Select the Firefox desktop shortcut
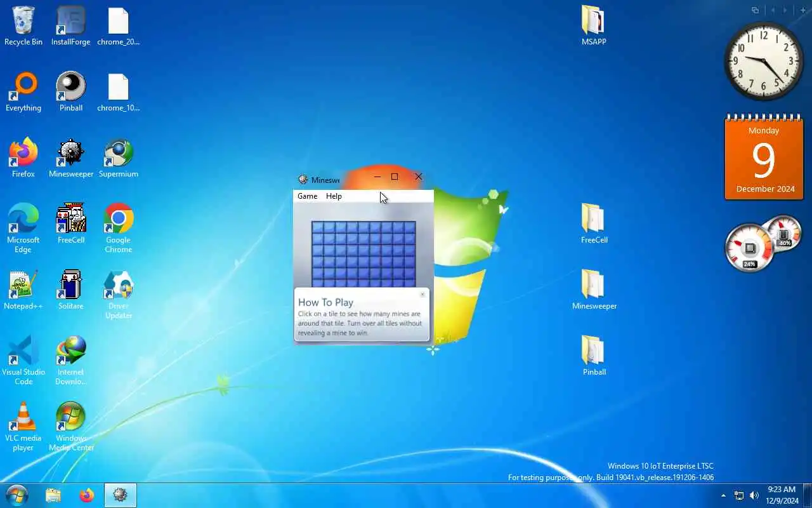 (23, 158)
